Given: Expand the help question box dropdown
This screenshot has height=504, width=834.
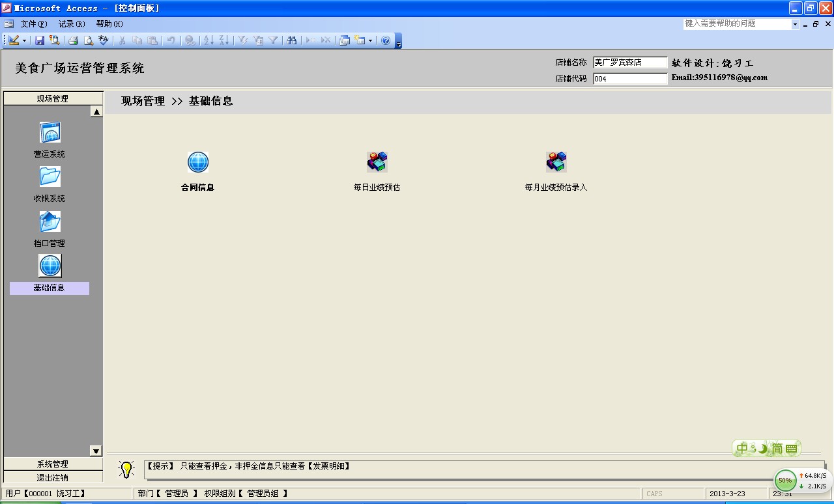Looking at the screenshot, I should [795, 24].
